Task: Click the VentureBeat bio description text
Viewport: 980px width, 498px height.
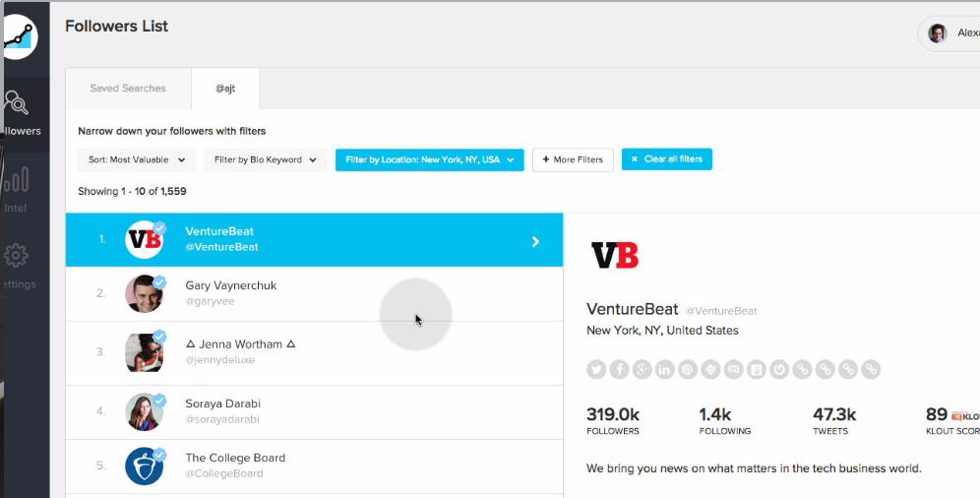Action: click(x=754, y=468)
